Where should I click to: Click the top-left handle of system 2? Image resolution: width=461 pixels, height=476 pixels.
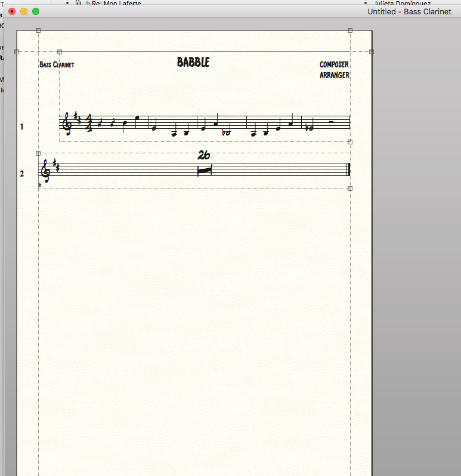38,153
